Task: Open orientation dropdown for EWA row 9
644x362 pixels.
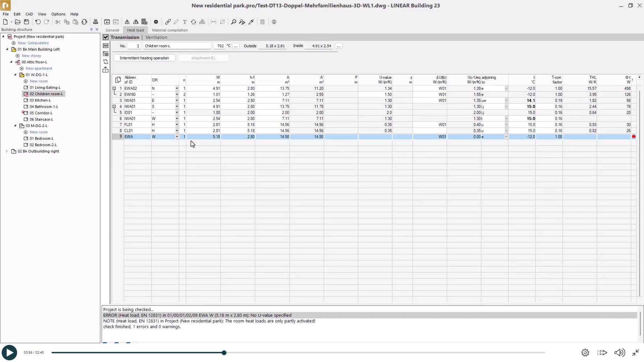Action: click(177, 137)
